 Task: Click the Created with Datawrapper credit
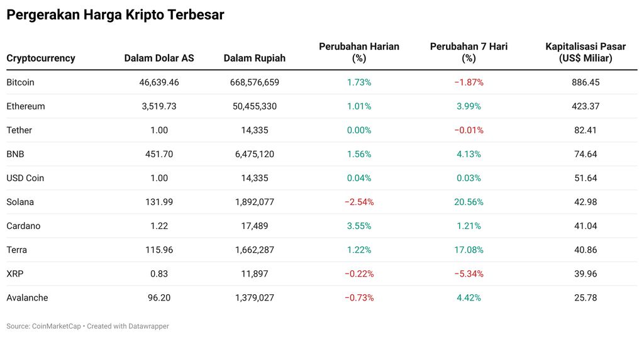click(x=128, y=326)
